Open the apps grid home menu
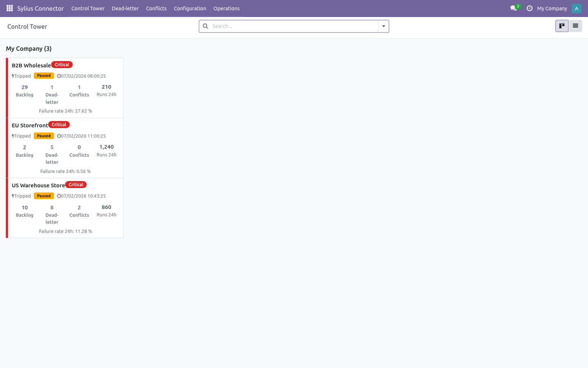 (10, 8)
